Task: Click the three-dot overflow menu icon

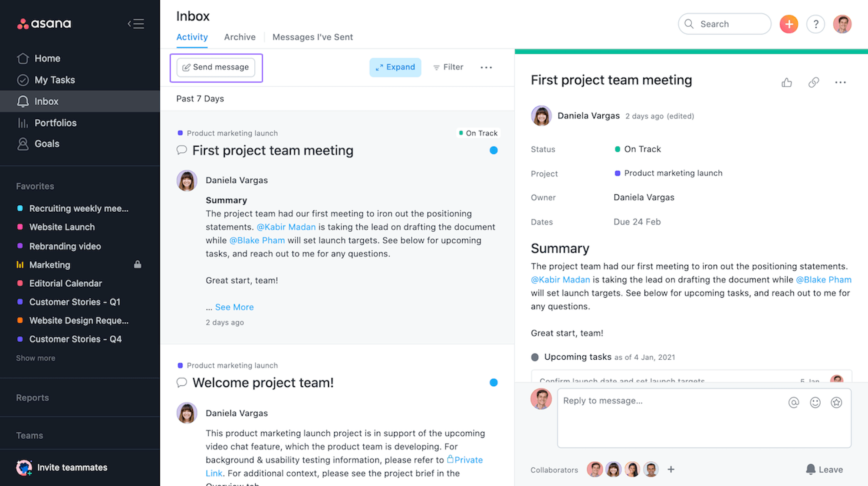Action: point(487,66)
